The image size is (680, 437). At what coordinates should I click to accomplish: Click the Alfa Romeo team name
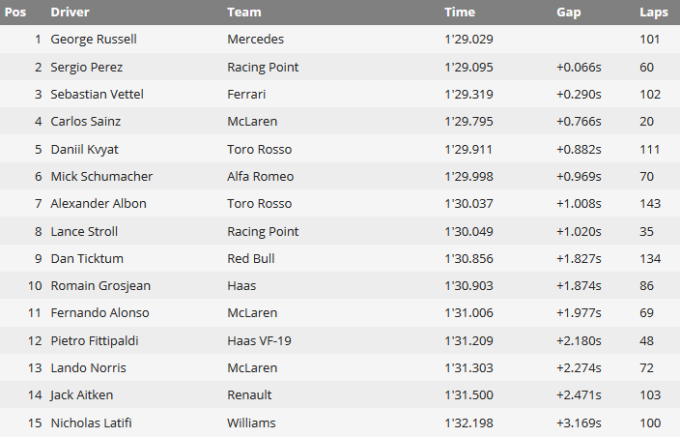point(260,176)
